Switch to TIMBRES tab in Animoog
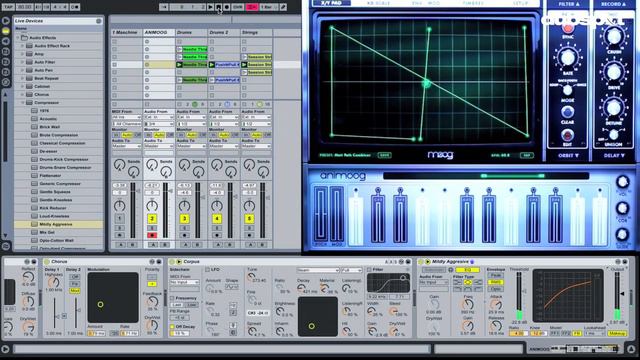This screenshot has width=640, height=360. (x=473, y=3)
